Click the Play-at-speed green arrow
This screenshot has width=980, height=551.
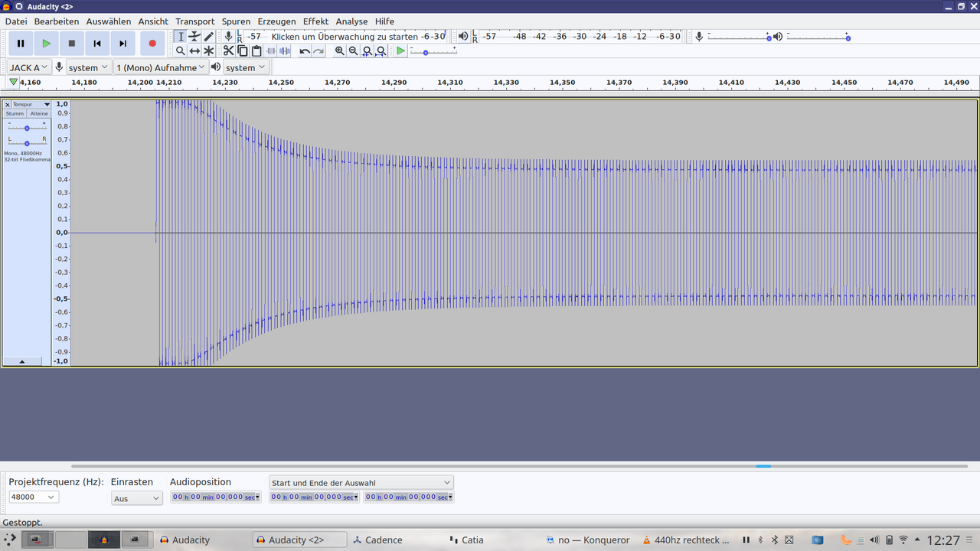click(400, 51)
